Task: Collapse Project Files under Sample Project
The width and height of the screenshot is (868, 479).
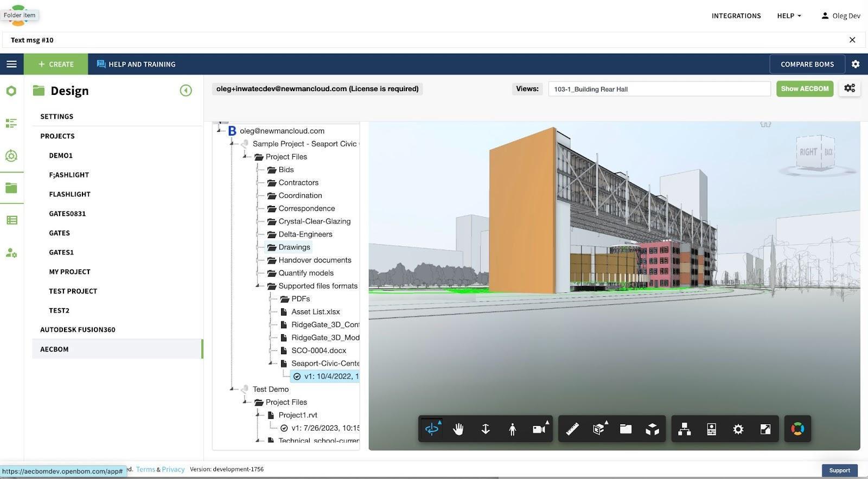Action: pyautogui.click(x=245, y=156)
